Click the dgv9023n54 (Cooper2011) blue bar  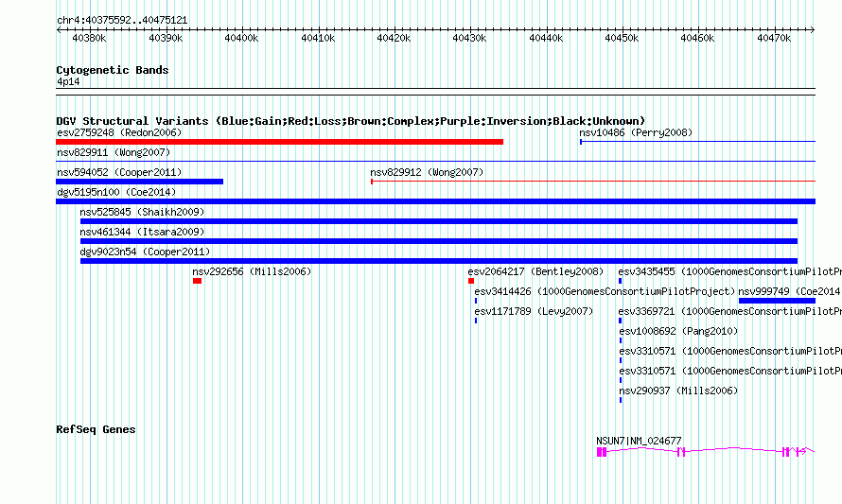click(x=439, y=261)
